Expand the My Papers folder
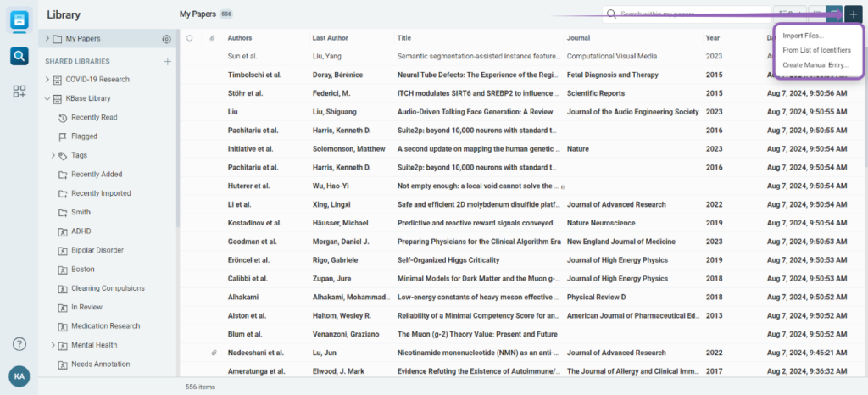The image size is (868, 395). pos(47,39)
